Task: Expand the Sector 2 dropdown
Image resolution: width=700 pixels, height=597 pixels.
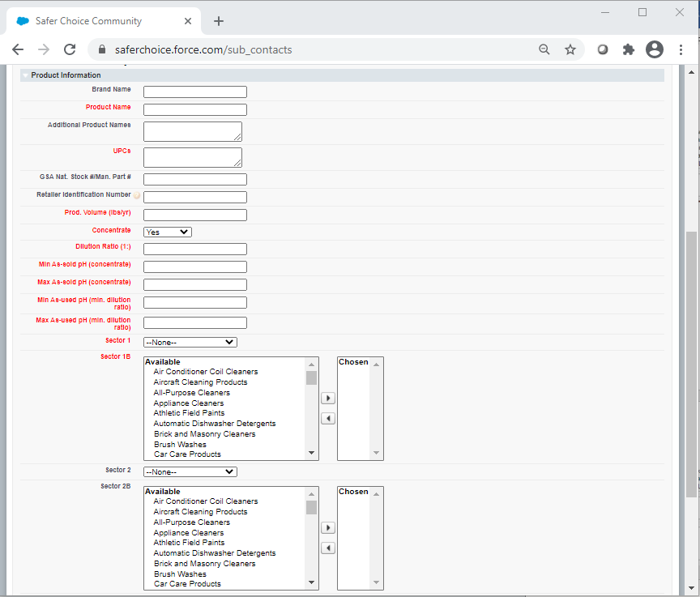Action: tap(190, 471)
